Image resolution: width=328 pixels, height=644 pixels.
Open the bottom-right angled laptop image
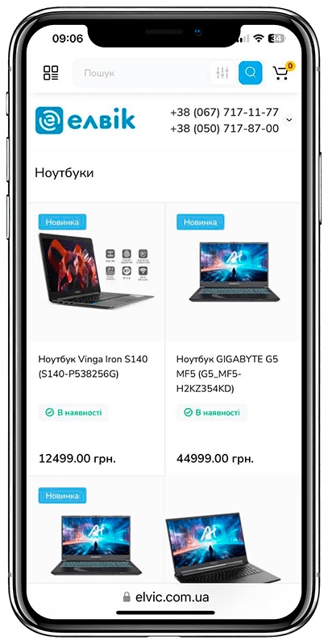click(223, 547)
